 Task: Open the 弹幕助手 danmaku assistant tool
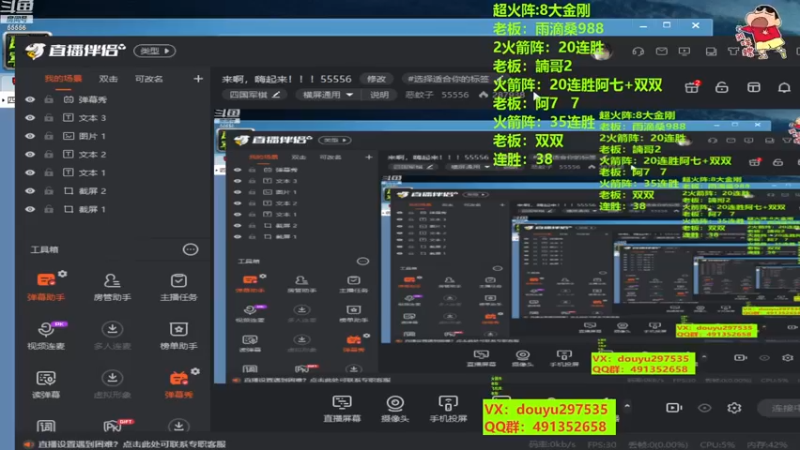46,287
